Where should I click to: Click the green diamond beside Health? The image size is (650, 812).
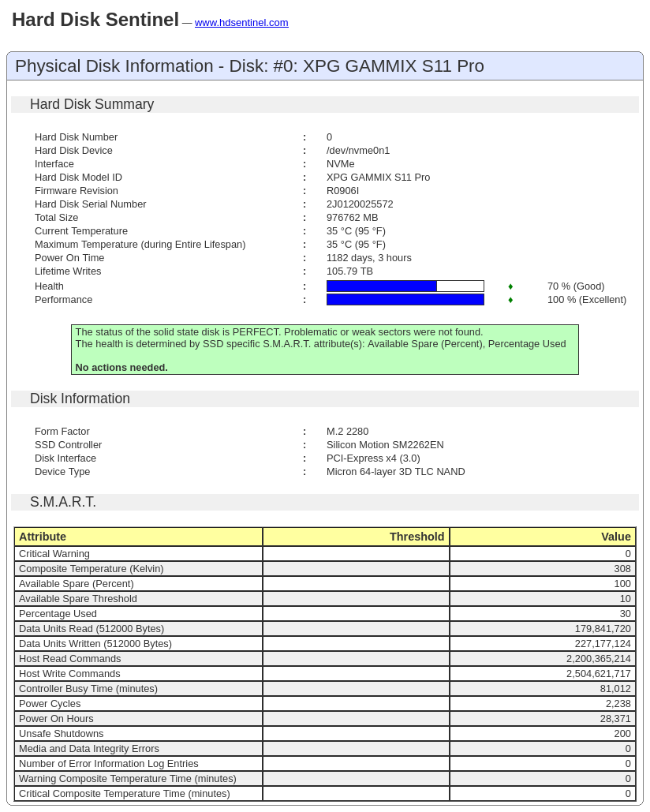[510, 286]
